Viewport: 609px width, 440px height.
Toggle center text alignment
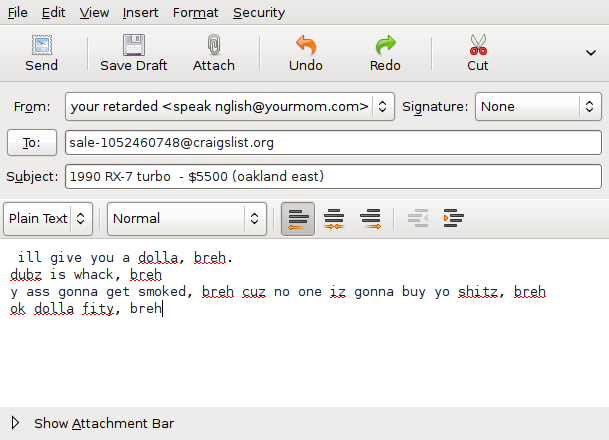(x=334, y=218)
